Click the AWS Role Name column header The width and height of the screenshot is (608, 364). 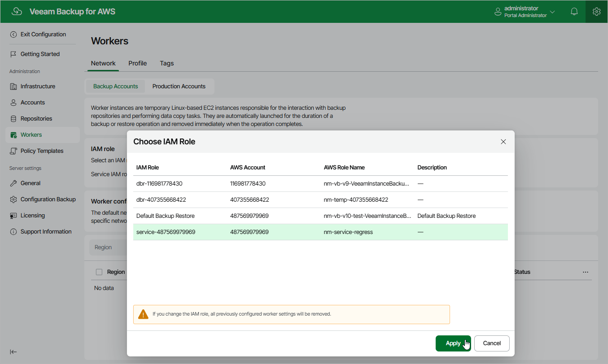pos(344,168)
